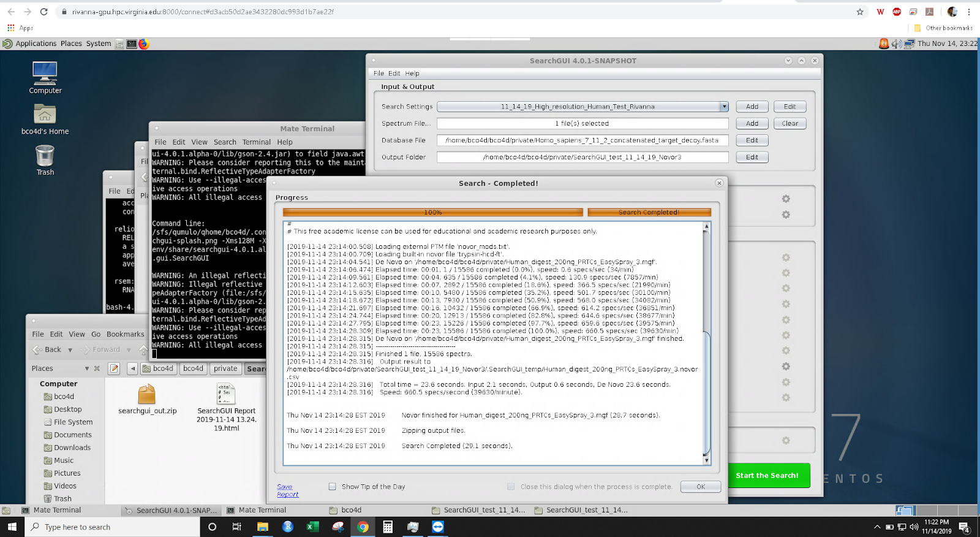Viewport: 980px width, 537px height.
Task: Click the Output Folder path field
Action: point(582,158)
